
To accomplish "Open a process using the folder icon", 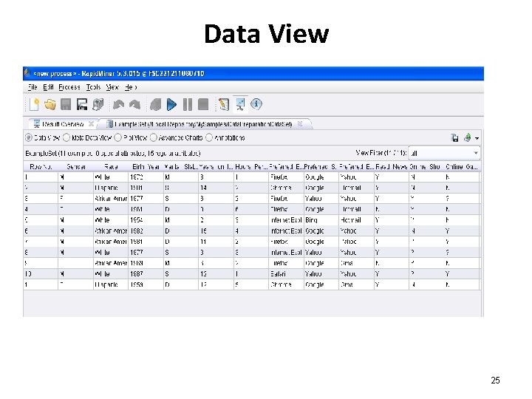I will tap(50, 104).
